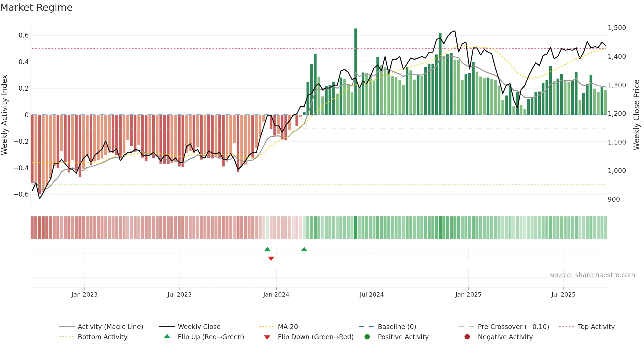Click the 0.6 activity axis label
The width and height of the screenshot is (644, 362).
(x=24, y=35)
